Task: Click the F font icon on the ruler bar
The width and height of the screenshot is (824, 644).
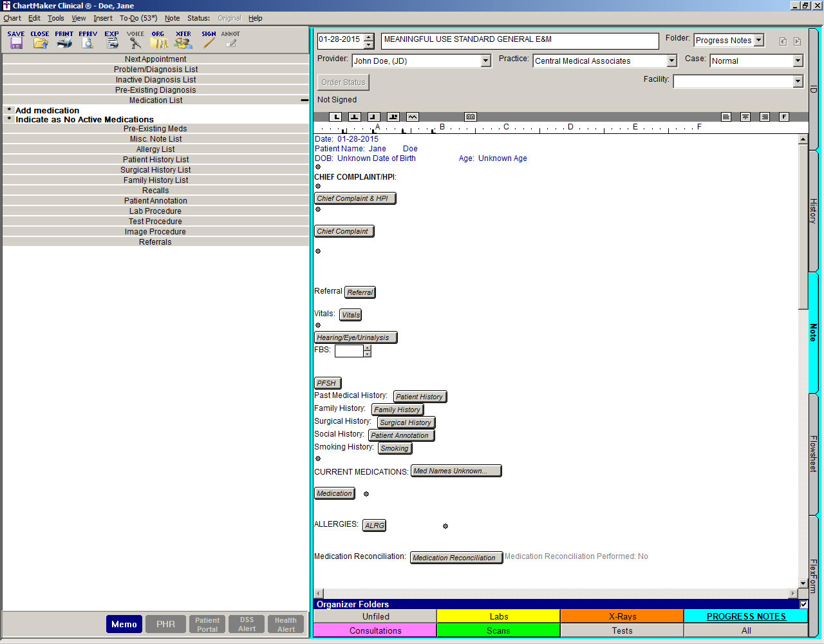Action: (784, 117)
